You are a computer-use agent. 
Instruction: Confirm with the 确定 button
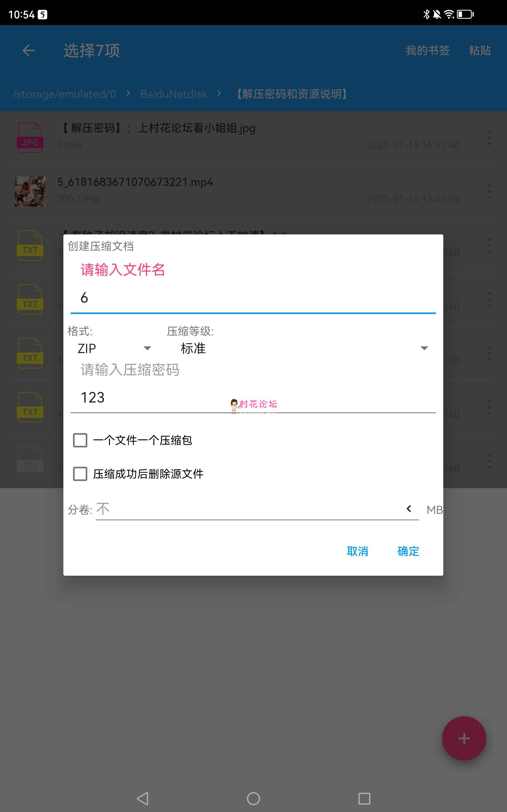(408, 551)
